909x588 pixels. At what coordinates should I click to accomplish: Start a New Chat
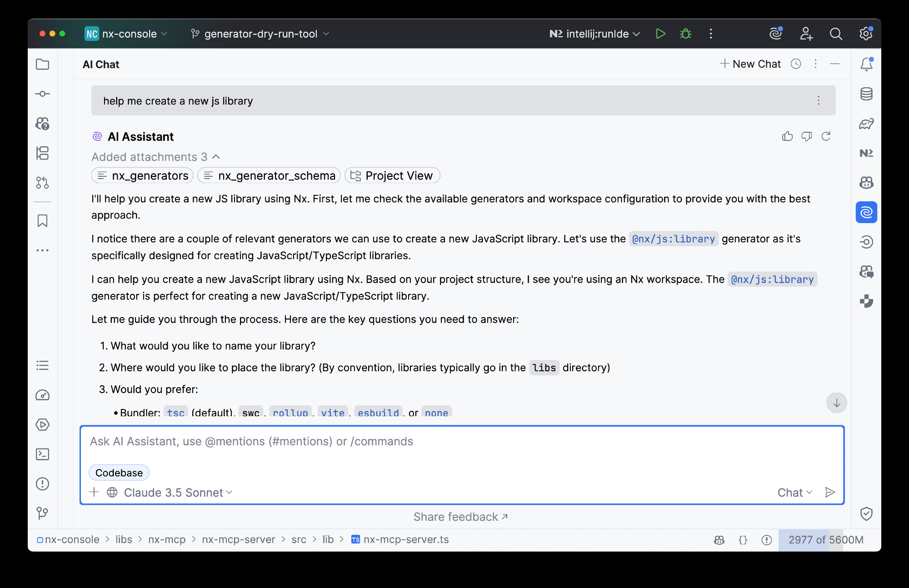click(750, 64)
